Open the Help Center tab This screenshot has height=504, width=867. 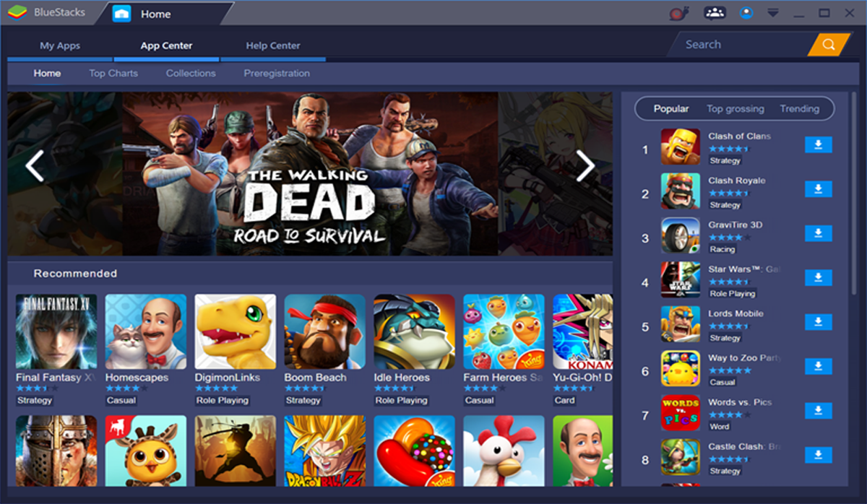(x=272, y=45)
